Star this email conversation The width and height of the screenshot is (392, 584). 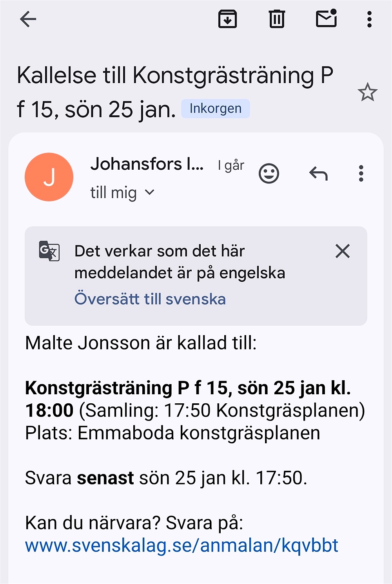click(367, 92)
